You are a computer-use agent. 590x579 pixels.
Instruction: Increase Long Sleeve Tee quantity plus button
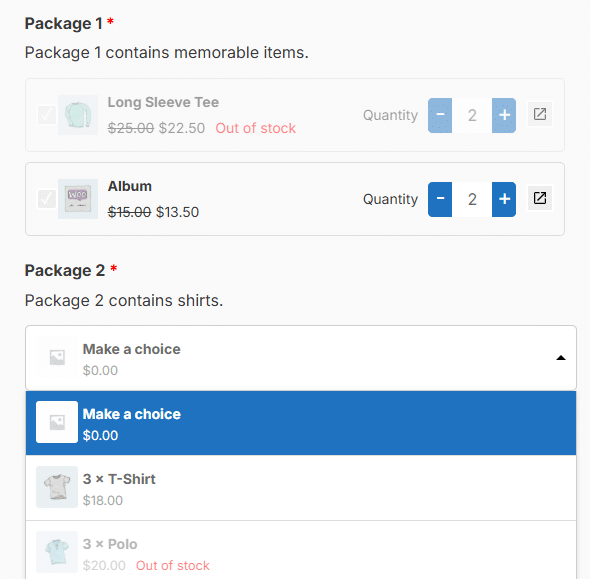tap(504, 115)
